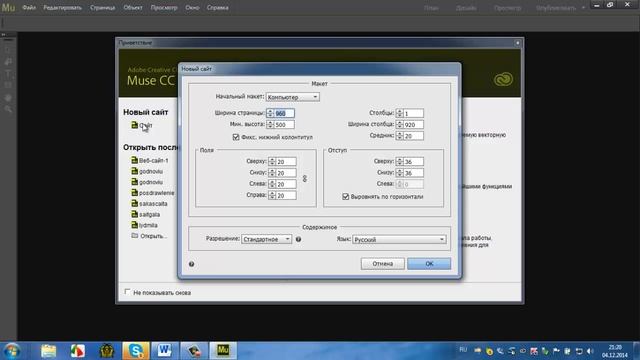The height and width of the screenshot is (360, 640).
Task: Click the Отступ Снизу value field
Action: tap(413, 173)
